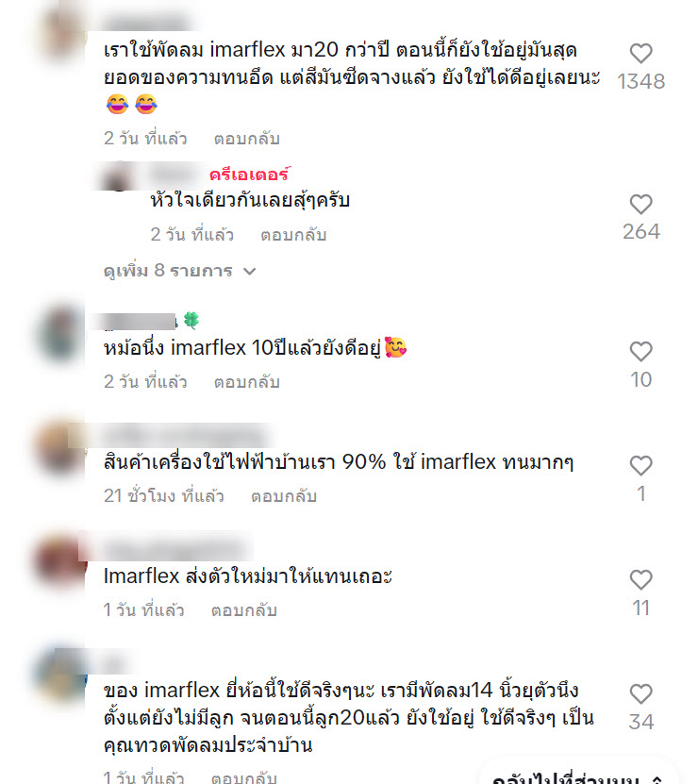
Task: Open avatar of the 14-inch fan commenter
Action: click(60, 675)
